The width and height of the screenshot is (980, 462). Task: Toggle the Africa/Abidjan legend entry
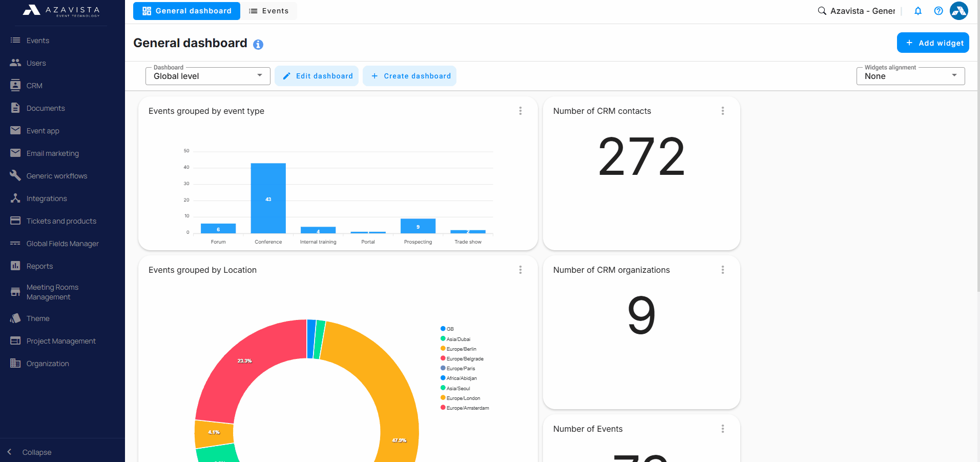point(458,378)
